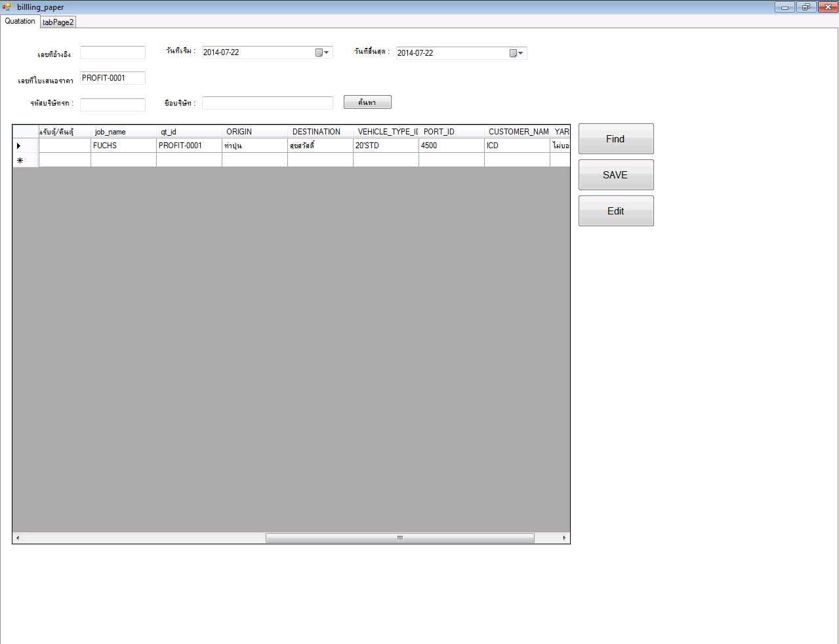Image resolution: width=839 pixels, height=644 pixels.
Task: Select the PROFIT-0001 grid cell
Action: (x=189, y=146)
